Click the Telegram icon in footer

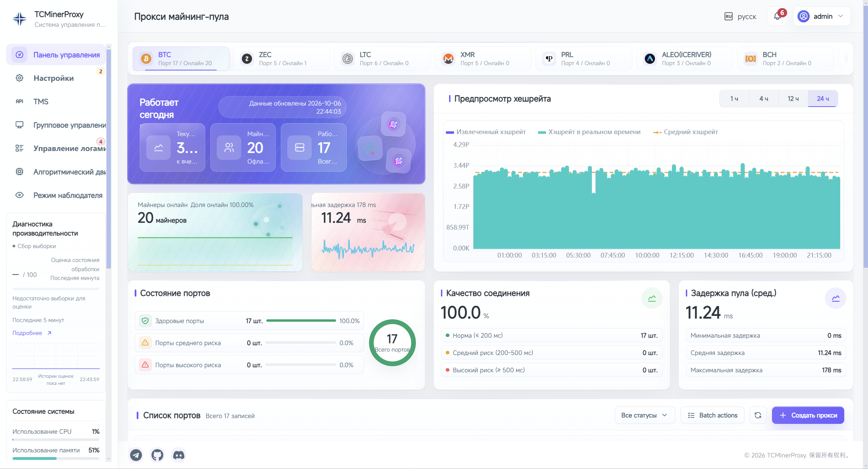click(136, 455)
